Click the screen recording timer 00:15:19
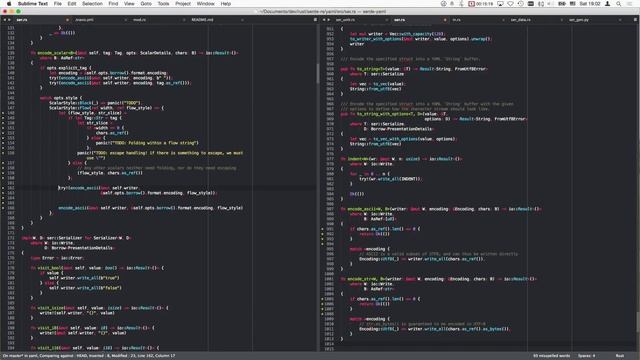The height and width of the screenshot is (360, 640). pyautogui.click(x=481, y=4)
